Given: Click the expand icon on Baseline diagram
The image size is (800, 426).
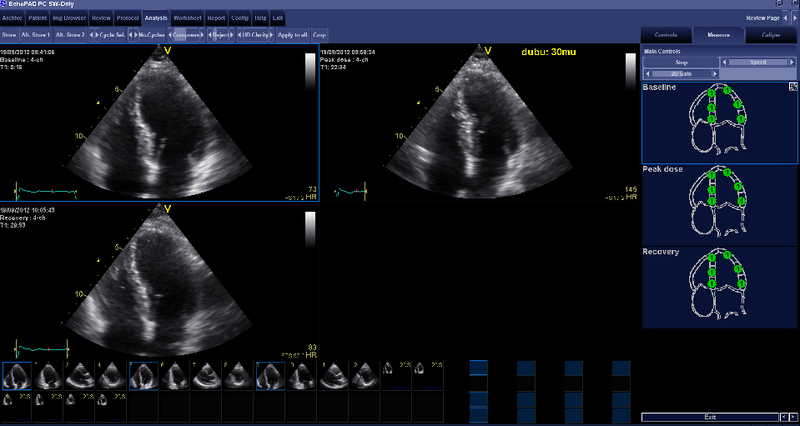Looking at the screenshot, I should (x=793, y=87).
